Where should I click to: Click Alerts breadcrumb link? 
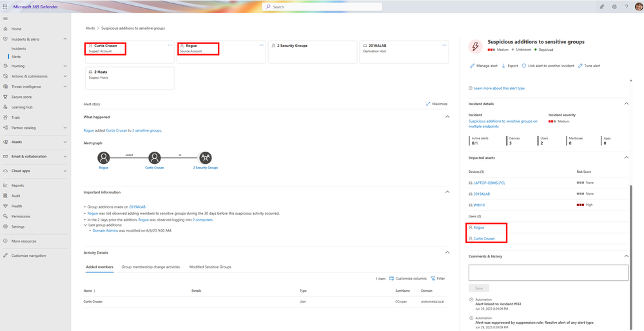(x=90, y=28)
